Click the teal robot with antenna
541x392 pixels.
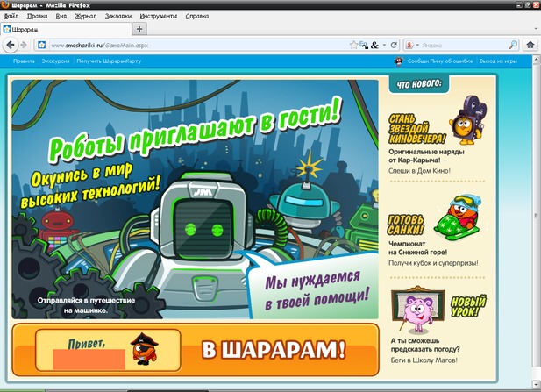coord(303,200)
